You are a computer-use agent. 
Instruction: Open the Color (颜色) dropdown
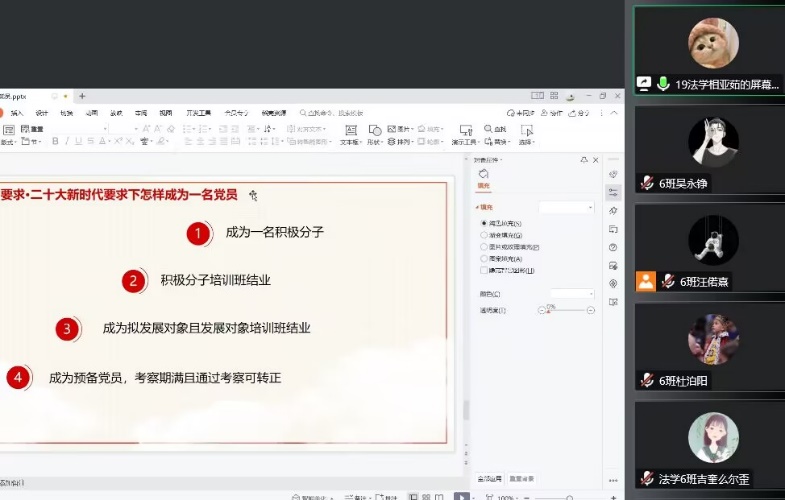click(572, 293)
